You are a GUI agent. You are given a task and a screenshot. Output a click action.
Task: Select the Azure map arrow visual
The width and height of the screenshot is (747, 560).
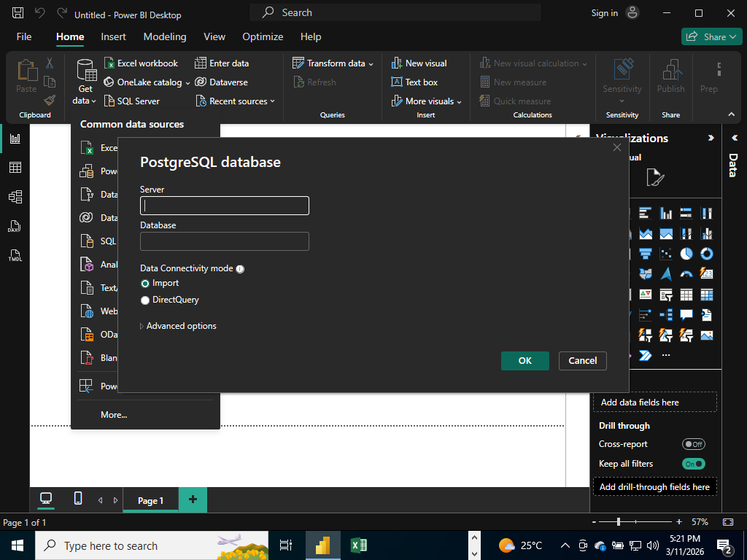[665, 274]
